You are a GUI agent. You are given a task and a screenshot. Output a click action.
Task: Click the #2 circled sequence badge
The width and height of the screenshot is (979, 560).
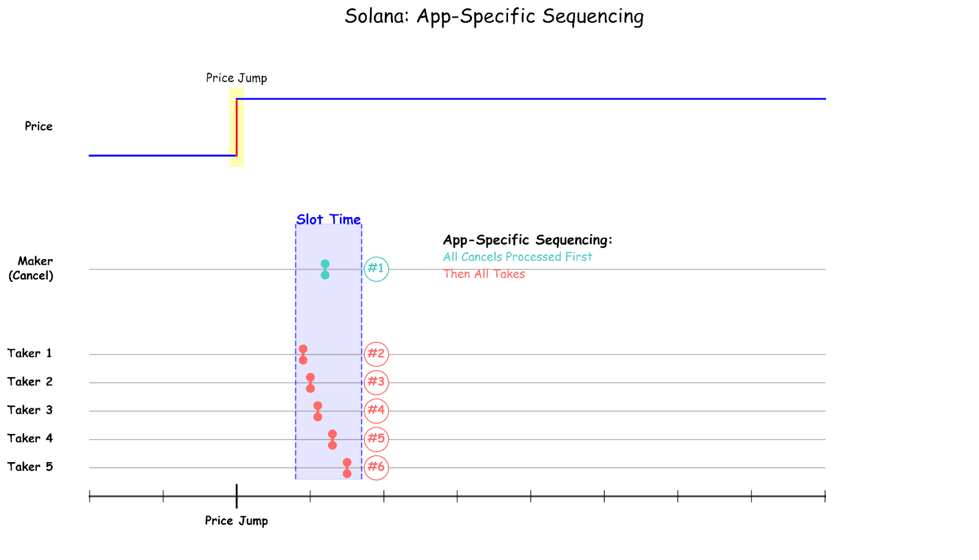pyautogui.click(x=376, y=354)
